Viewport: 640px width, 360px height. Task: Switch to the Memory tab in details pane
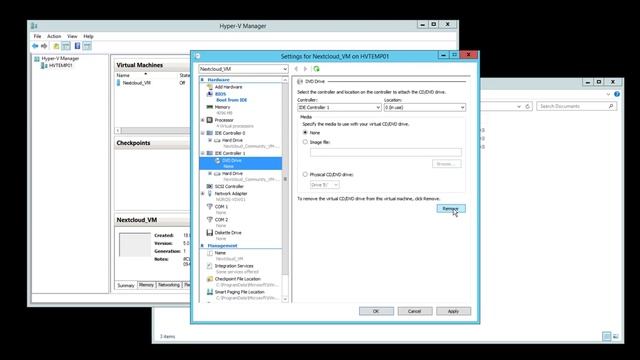[x=146, y=285]
